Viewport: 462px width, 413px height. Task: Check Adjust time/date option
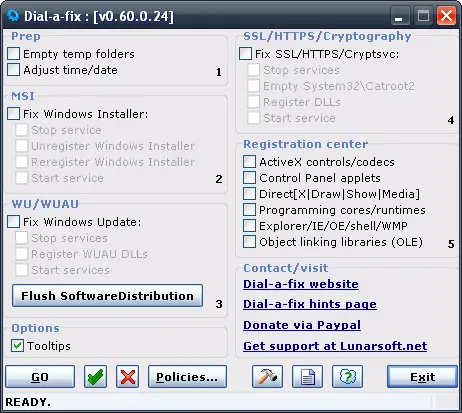click(x=13, y=70)
